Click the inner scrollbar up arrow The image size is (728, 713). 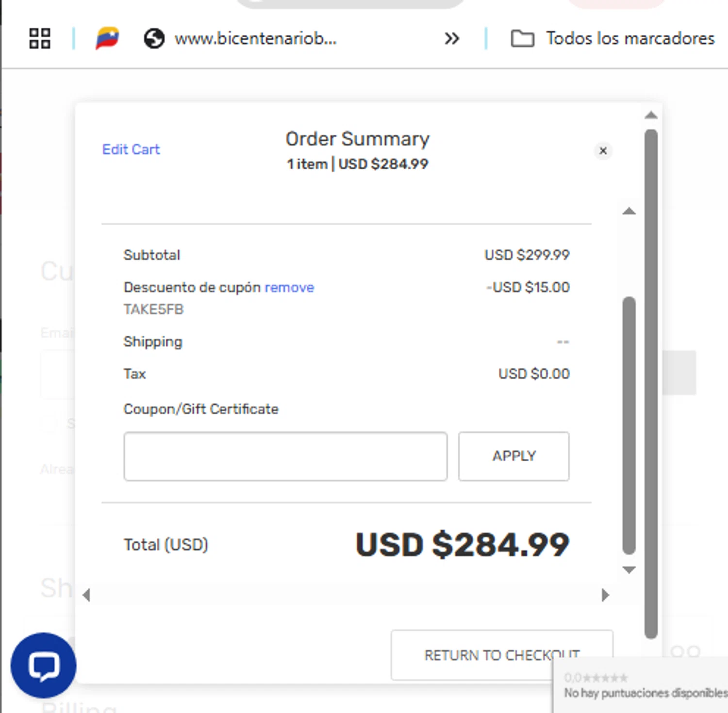[629, 211]
